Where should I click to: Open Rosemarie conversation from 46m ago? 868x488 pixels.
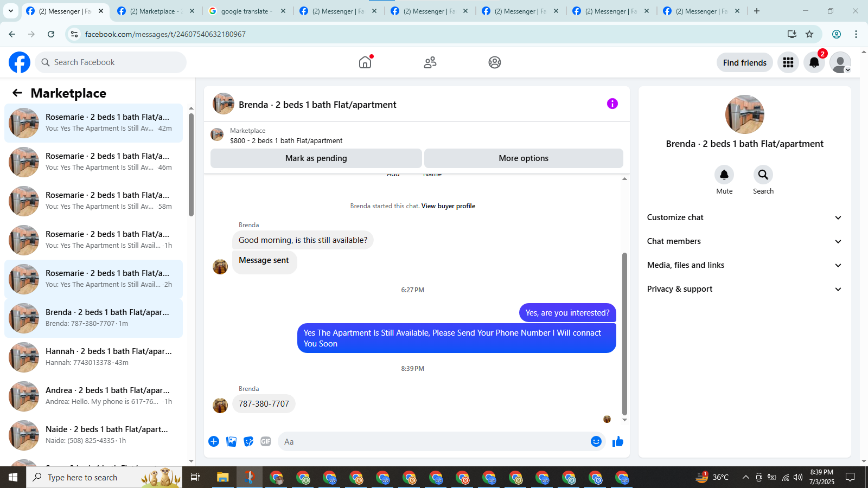tap(93, 162)
